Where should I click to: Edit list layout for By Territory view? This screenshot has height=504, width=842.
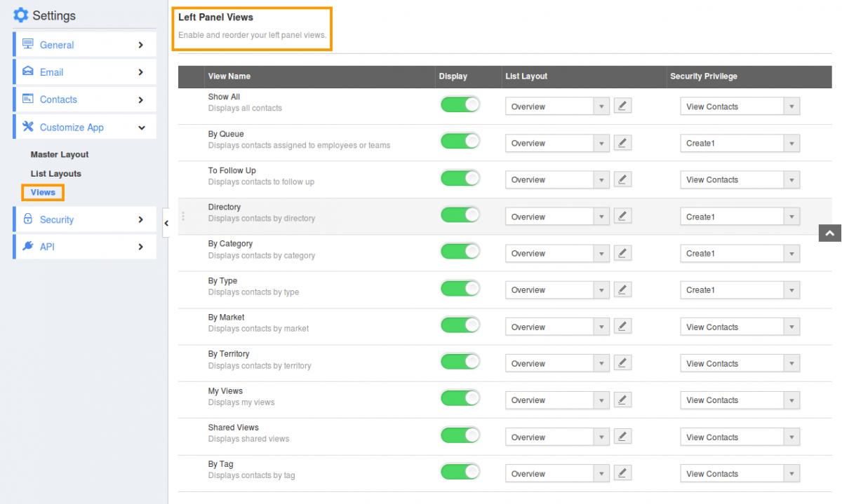click(x=622, y=362)
